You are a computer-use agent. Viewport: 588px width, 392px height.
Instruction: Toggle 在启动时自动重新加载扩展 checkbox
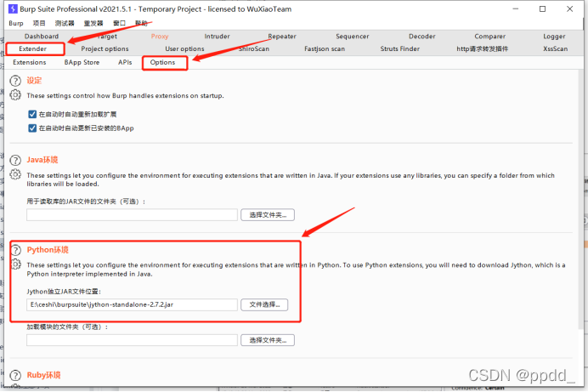[x=32, y=114]
